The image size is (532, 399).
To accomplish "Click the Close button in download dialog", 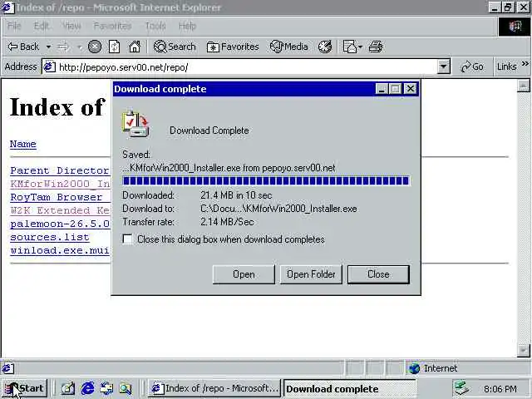I will (x=378, y=274).
